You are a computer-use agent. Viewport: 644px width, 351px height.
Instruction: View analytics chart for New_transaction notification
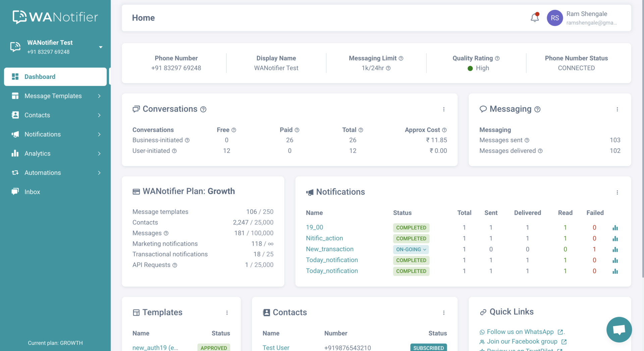click(615, 250)
